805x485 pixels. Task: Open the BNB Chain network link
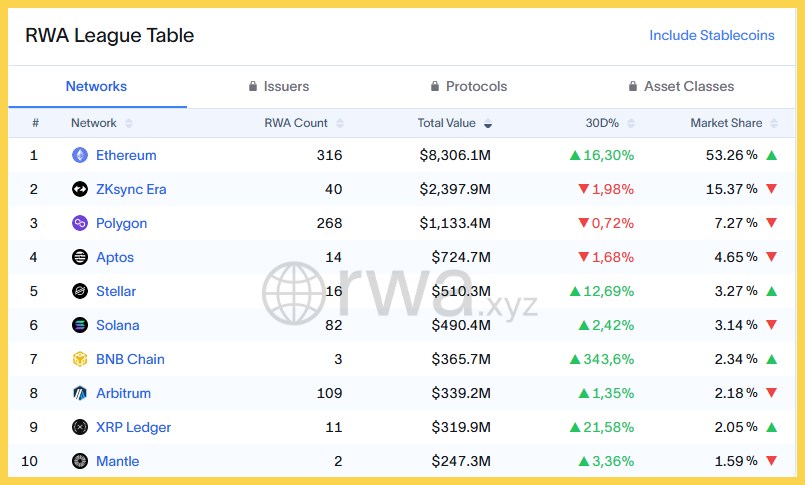[x=130, y=359]
